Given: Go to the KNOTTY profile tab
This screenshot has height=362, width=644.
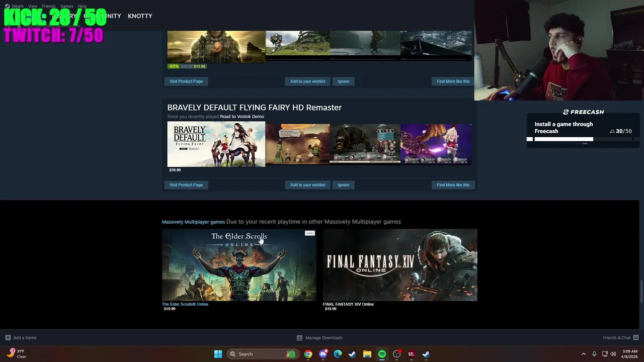Looking at the screenshot, I should click(x=140, y=16).
